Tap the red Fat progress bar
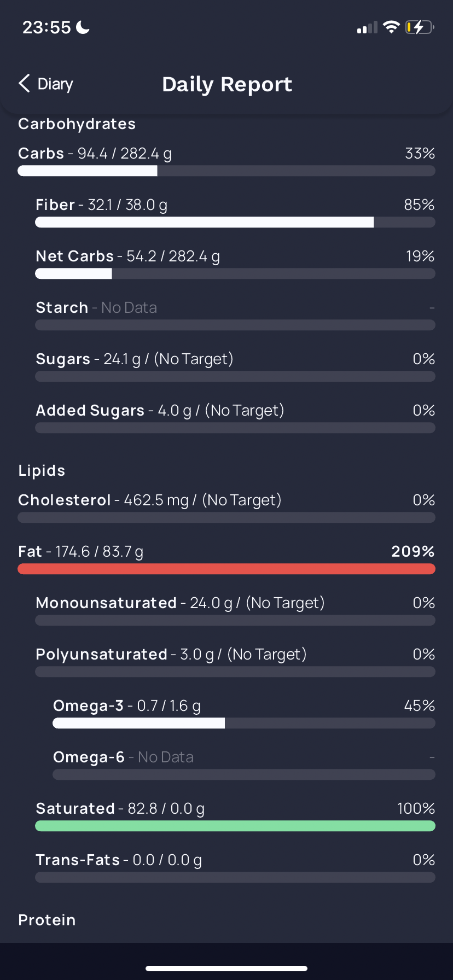453x980 pixels. pos(226,569)
